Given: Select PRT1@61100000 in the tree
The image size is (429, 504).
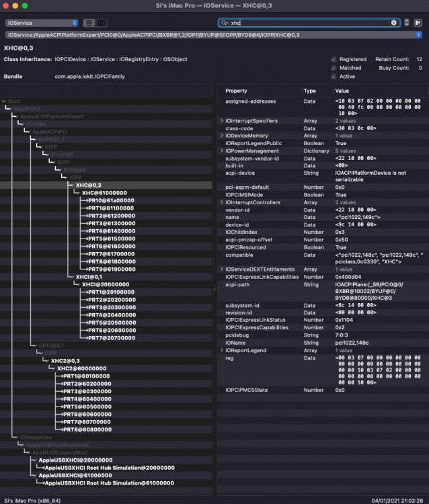Looking at the screenshot, I should click(111, 208).
